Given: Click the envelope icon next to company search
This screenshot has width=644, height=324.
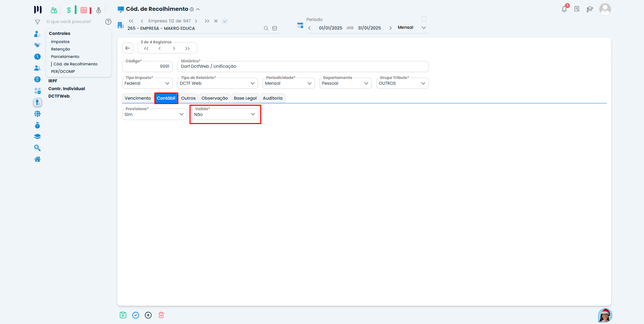Looking at the screenshot, I should click(275, 28).
